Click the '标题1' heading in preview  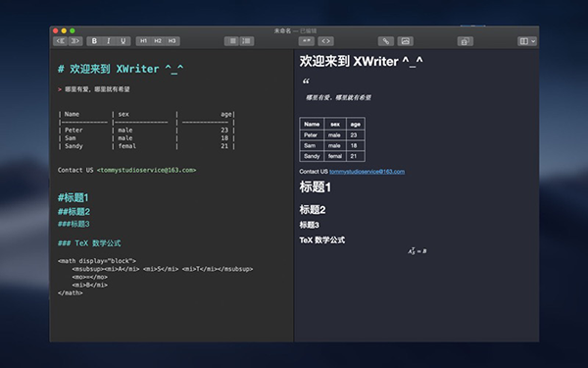315,187
